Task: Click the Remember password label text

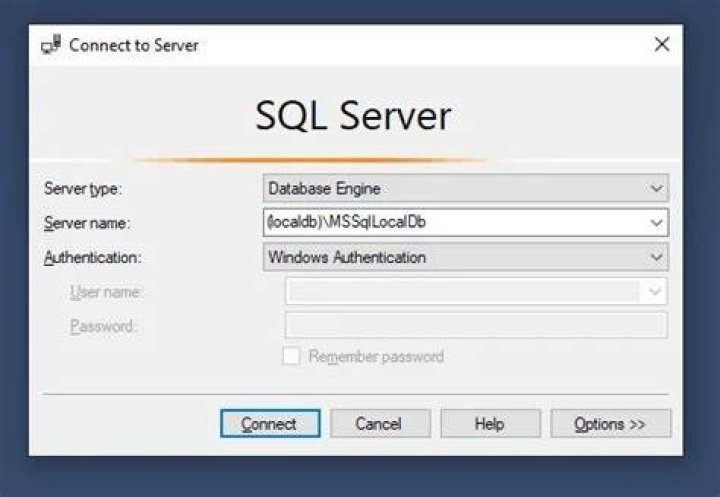Action: [376, 356]
